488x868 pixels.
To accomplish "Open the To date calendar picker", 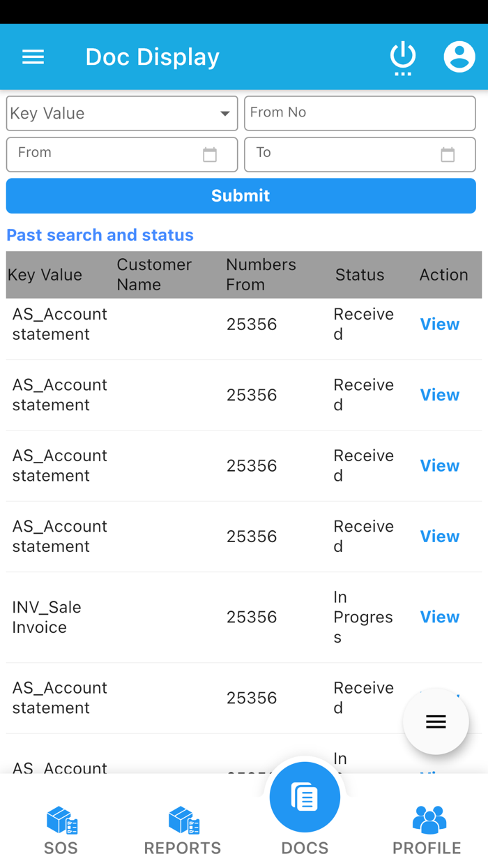I will (448, 155).
